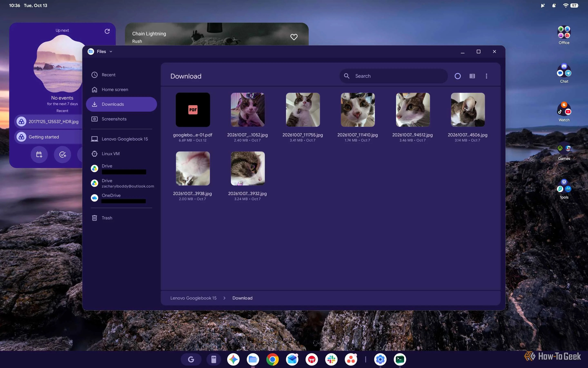
Task: Open Getting started recent item
Action: 49,137
